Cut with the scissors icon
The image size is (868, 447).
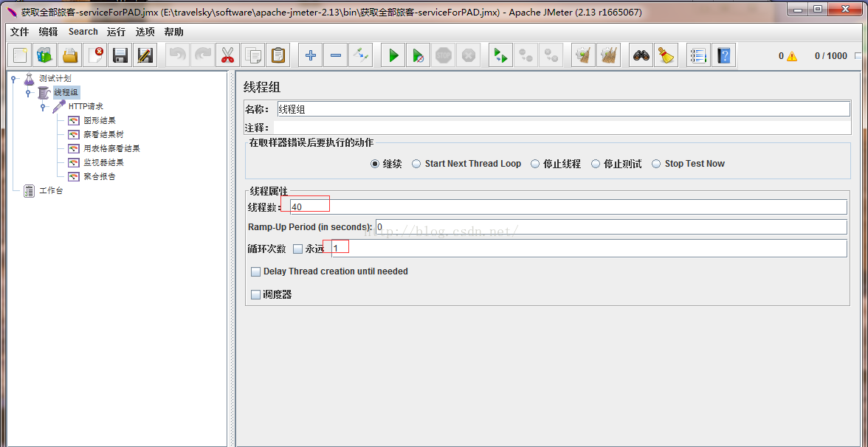point(227,55)
